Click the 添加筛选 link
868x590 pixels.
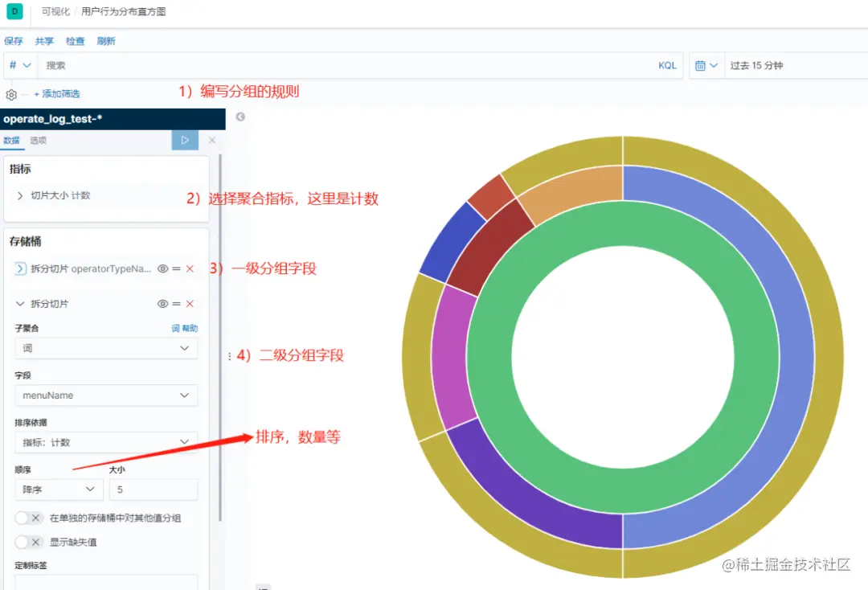click(57, 94)
